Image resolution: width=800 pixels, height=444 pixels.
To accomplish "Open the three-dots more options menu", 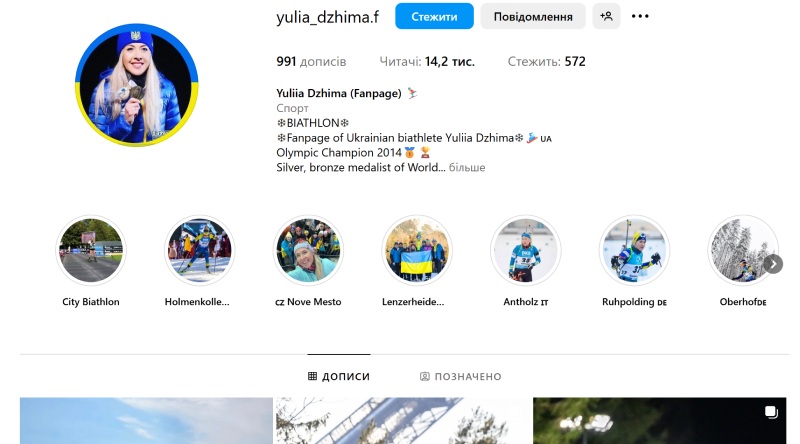I will click(640, 16).
